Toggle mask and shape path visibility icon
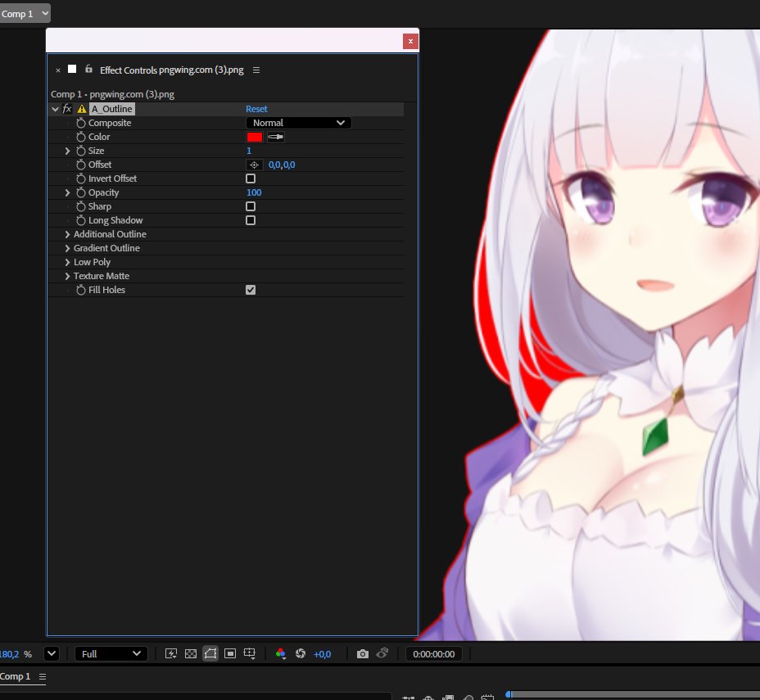This screenshot has height=700, width=760. tap(210, 653)
